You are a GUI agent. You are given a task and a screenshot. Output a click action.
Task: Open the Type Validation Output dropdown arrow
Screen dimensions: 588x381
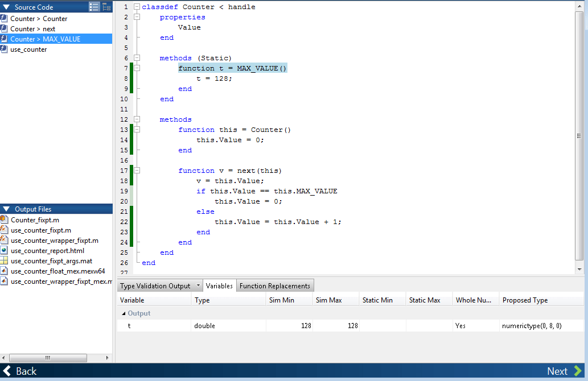pyautogui.click(x=198, y=286)
